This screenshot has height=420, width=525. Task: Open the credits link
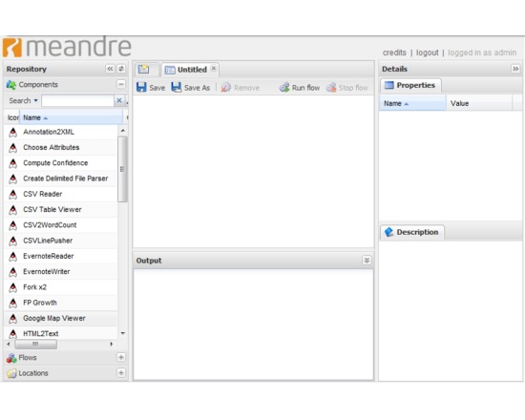click(x=394, y=52)
